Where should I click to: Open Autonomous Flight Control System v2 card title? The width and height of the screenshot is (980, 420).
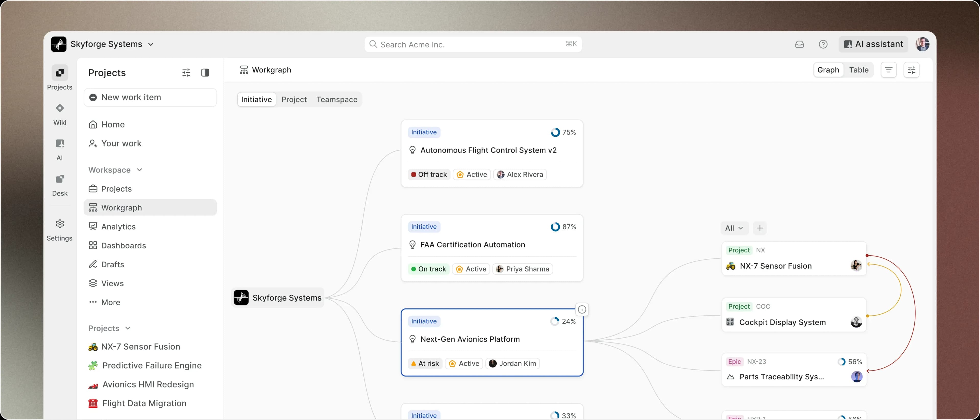(488, 150)
